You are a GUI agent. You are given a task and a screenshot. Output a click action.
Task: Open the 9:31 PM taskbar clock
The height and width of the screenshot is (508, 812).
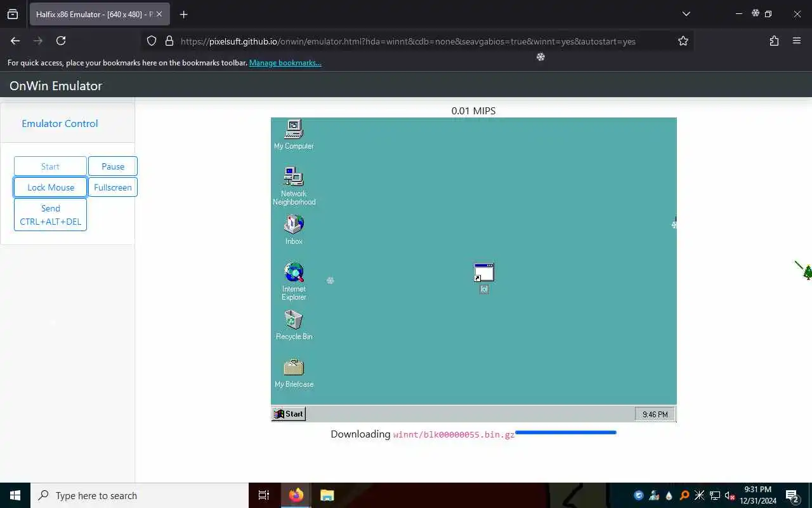coord(758,495)
